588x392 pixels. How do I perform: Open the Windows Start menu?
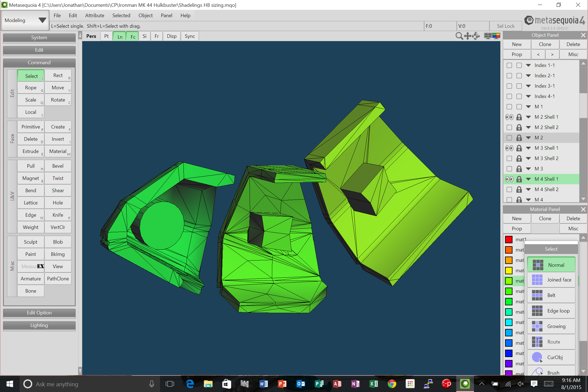(10, 384)
